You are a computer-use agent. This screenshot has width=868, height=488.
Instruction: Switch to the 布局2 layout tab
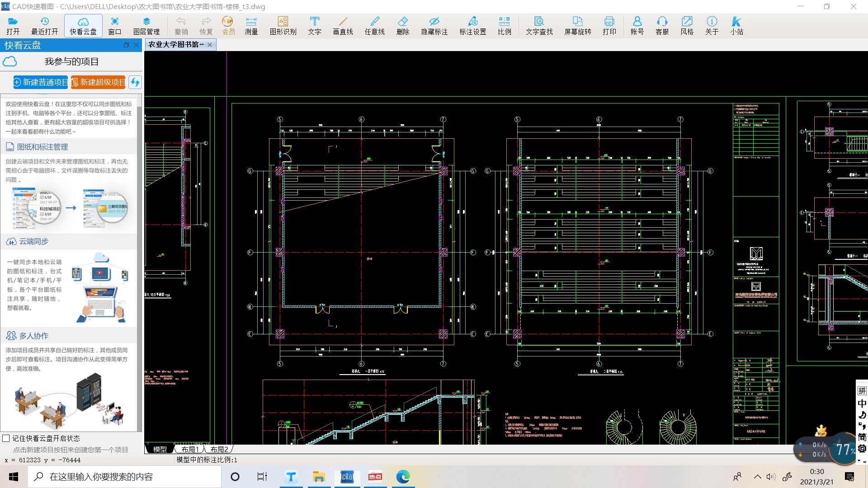[219, 449]
